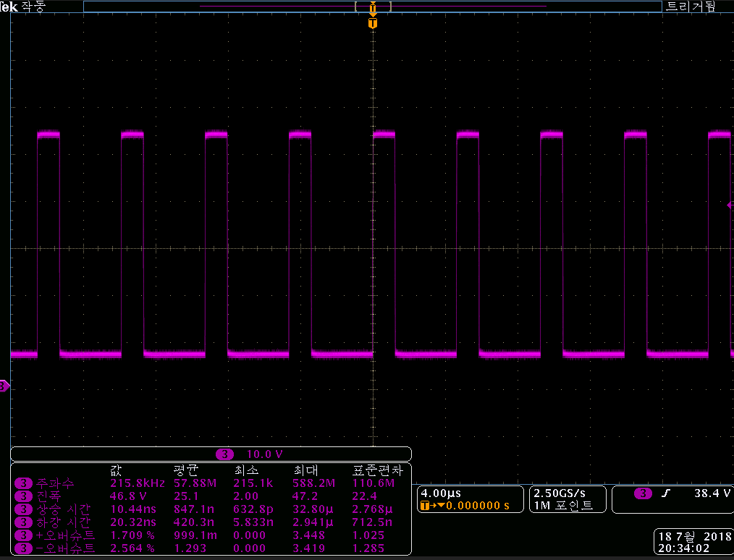Select frequency mean 57.88M
Viewport: 734px width, 560px height.
click(x=195, y=483)
